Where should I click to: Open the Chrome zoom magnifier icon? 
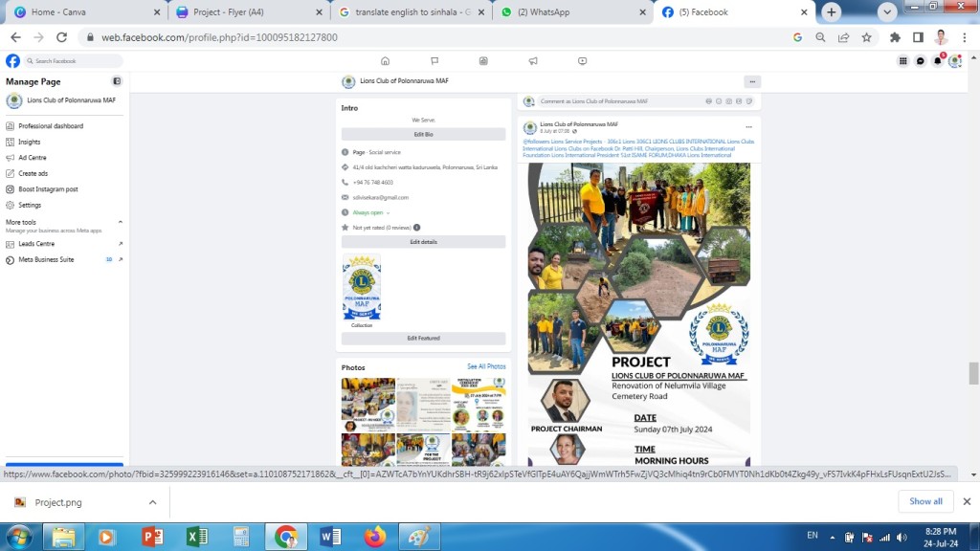click(820, 37)
